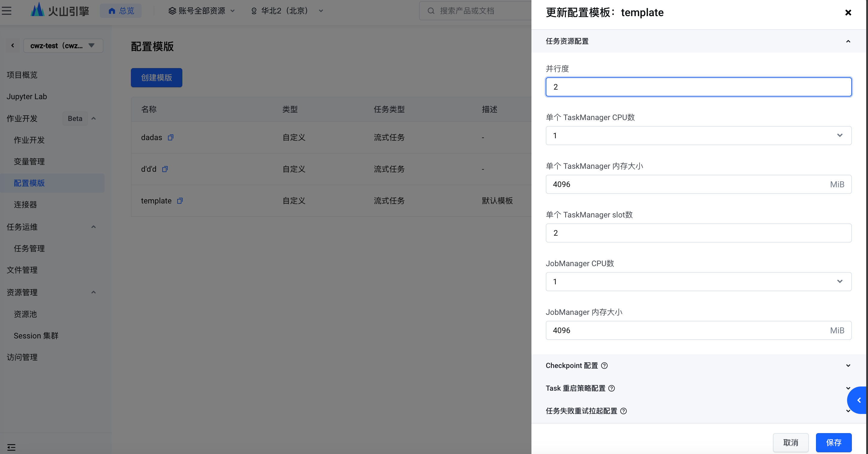Expand the Checkpoint 配置 section

(848, 365)
